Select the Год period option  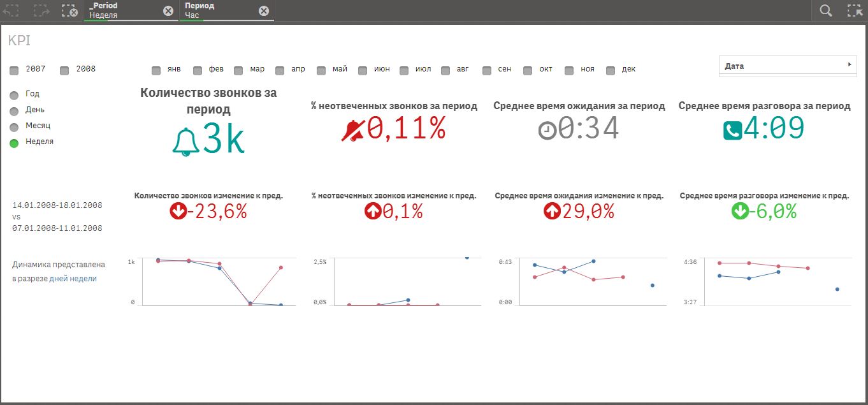(15, 95)
